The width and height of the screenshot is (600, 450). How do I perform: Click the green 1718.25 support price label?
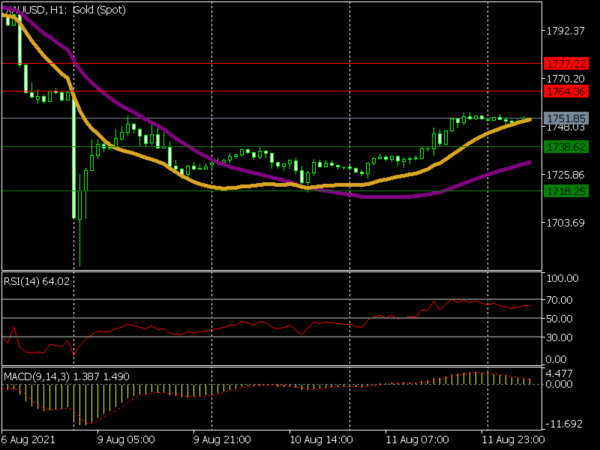(565, 190)
